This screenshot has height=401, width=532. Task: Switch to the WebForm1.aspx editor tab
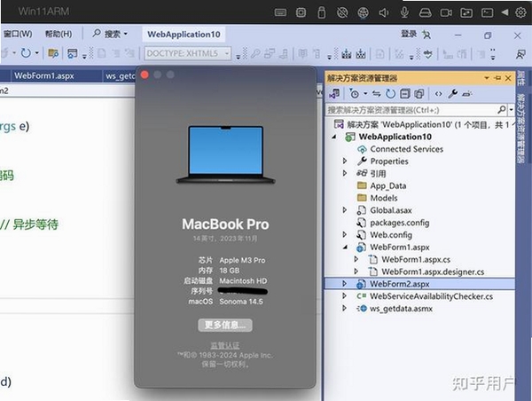click(x=44, y=75)
